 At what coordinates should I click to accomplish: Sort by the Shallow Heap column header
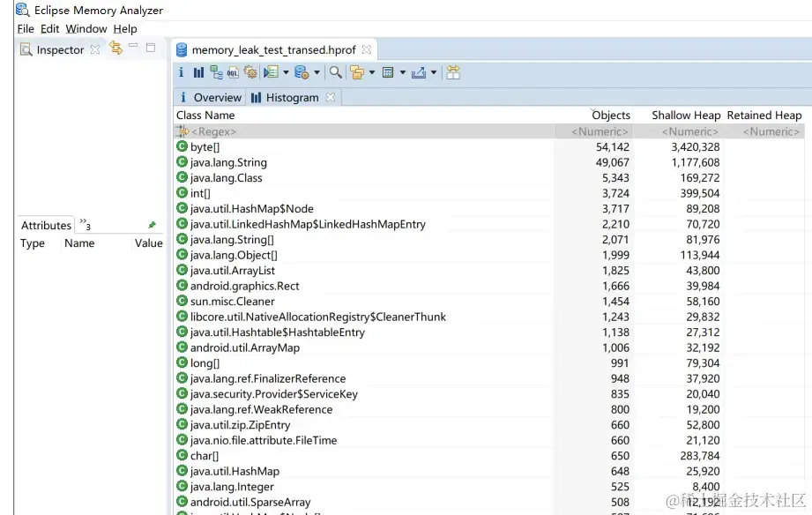[686, 115]
